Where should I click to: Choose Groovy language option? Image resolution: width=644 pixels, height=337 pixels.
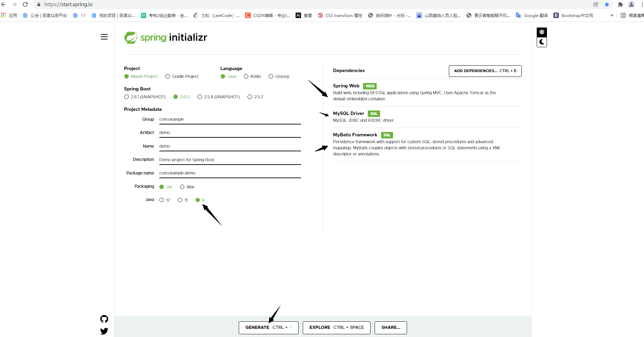279,77
